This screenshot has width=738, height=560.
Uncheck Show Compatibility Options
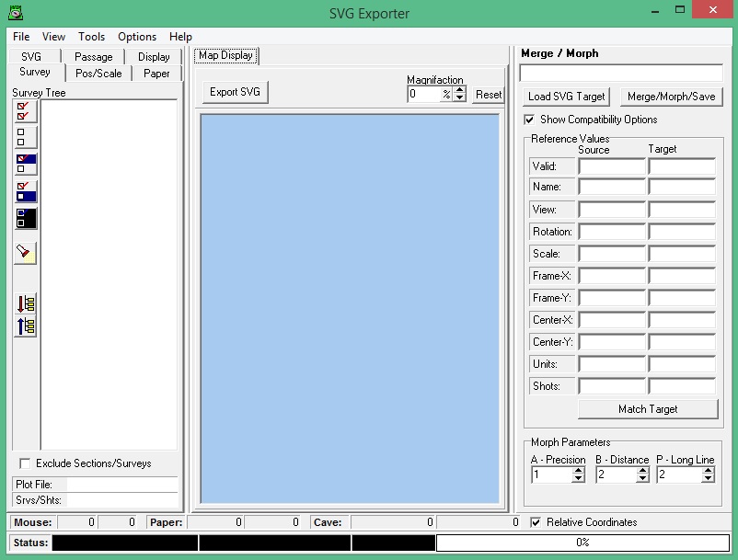[x=529, y=120]
